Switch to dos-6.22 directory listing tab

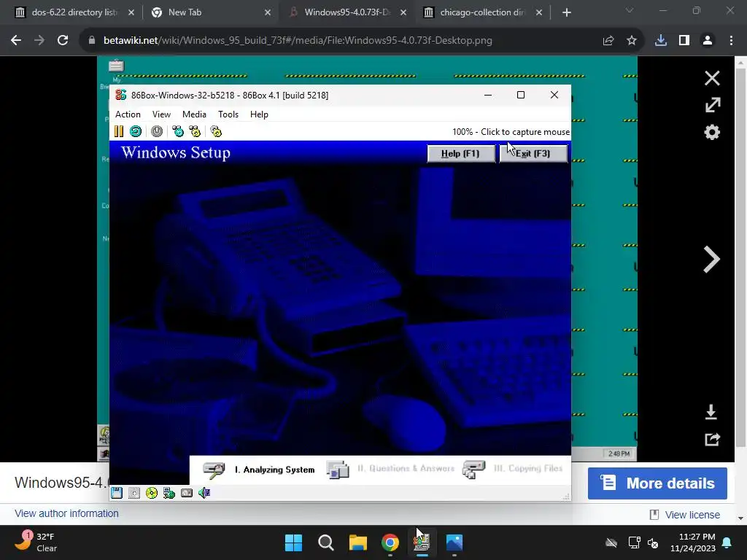click(74, 12)
